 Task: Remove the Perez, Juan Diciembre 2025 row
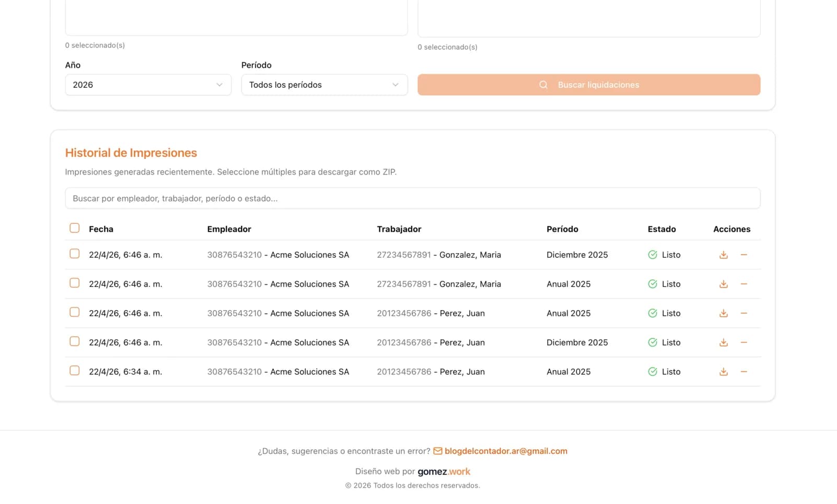tap(744, 343)
